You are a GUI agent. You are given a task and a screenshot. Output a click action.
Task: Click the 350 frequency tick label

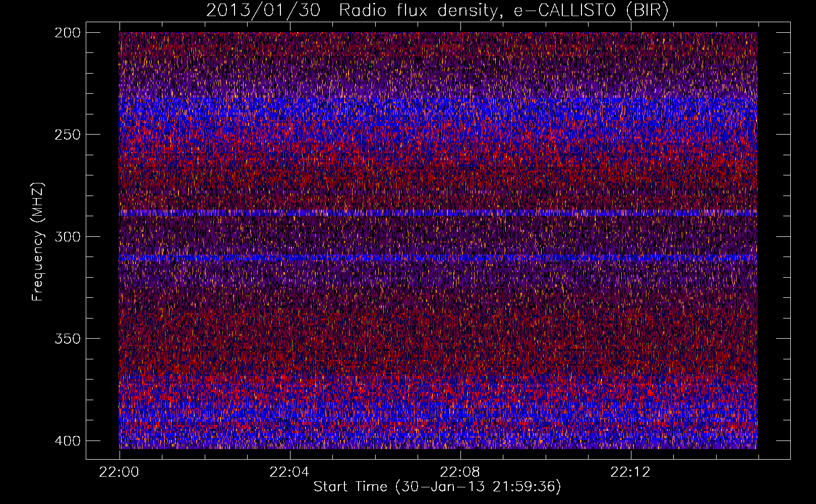pyautogui.click(x=67, y=338)
